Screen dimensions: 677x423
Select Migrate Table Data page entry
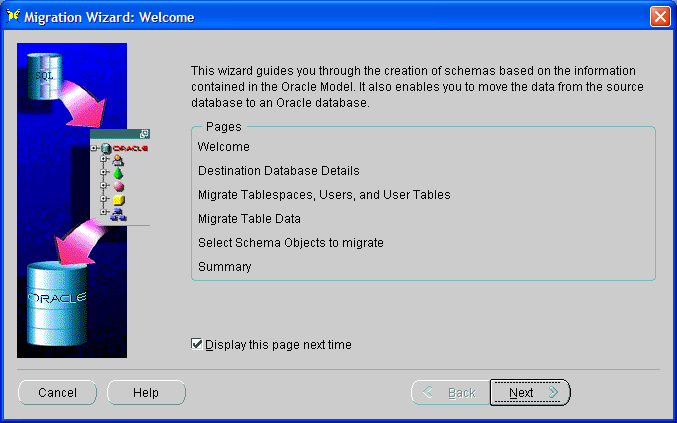click(x=249, y=218)
